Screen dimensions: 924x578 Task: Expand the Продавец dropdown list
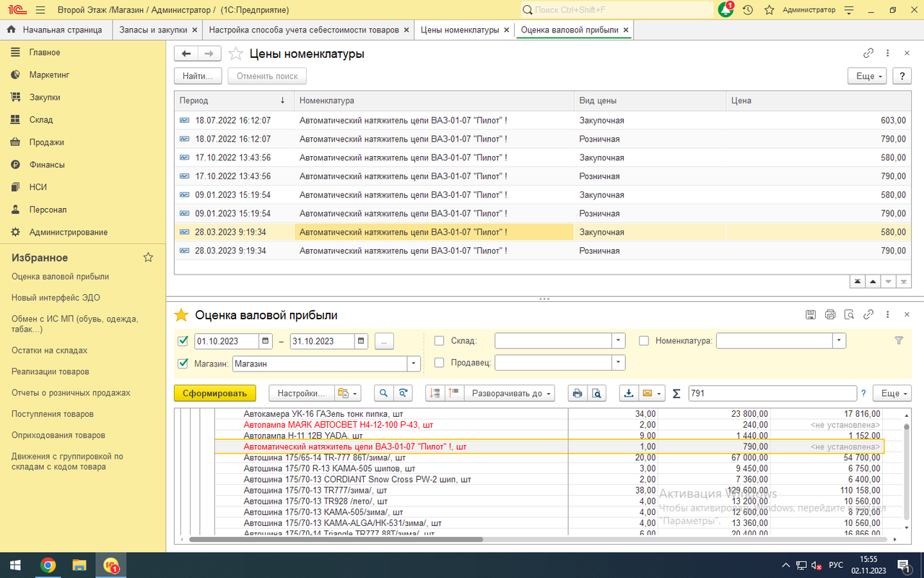point(619,363)
